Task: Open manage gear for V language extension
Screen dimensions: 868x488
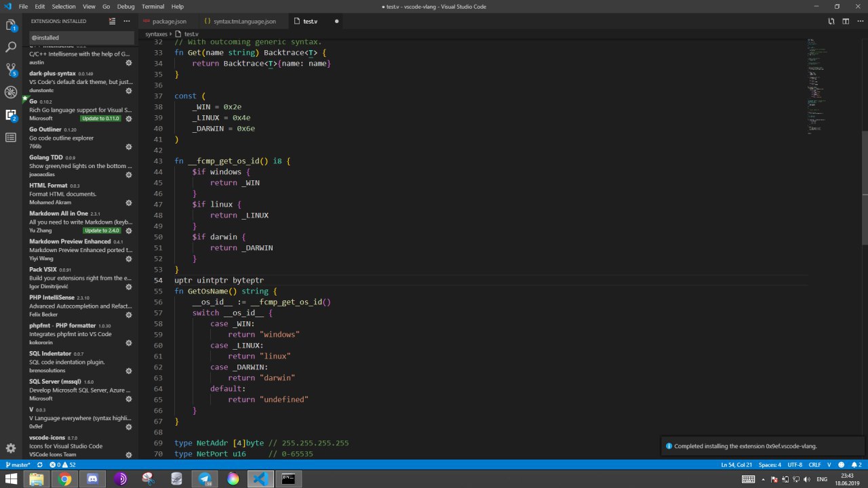Action: tap(129, 427)
